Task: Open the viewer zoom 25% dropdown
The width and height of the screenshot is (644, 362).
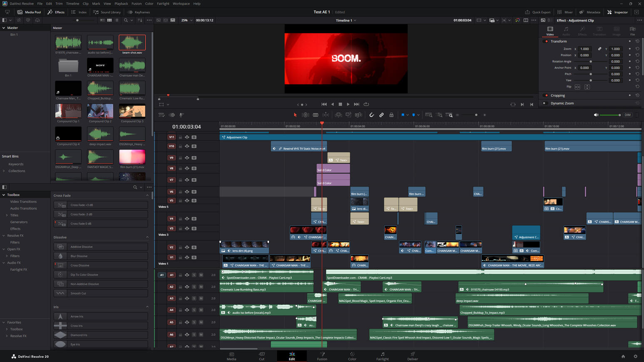Action: click(x=186, y=20)
